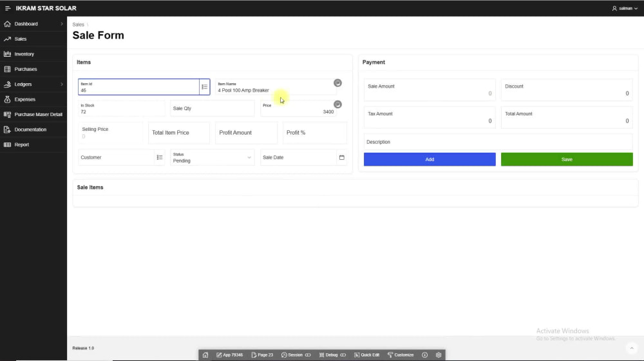Click the hamburger navigation menu icon

pos(7,8)
